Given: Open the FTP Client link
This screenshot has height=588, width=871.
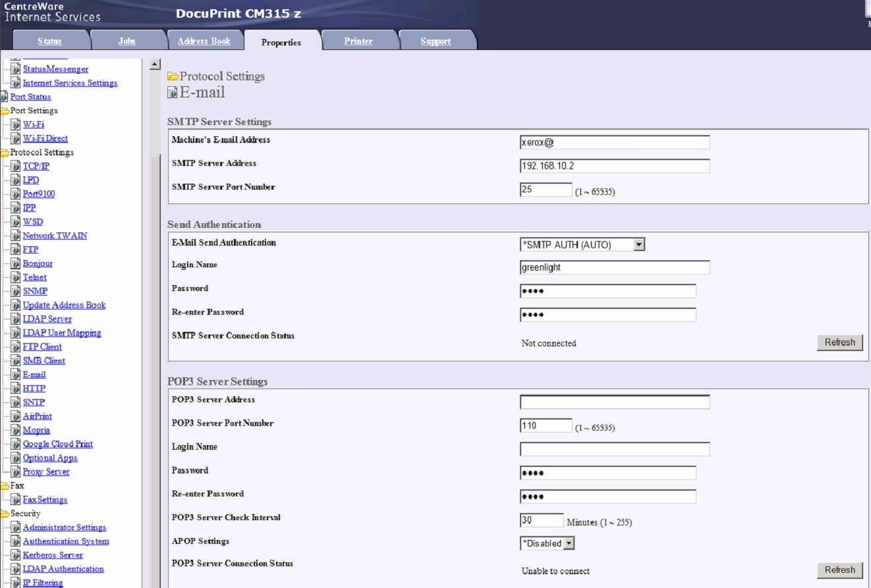Looking at the screenshot, I should pyautogui.click(x=42, y=347).
